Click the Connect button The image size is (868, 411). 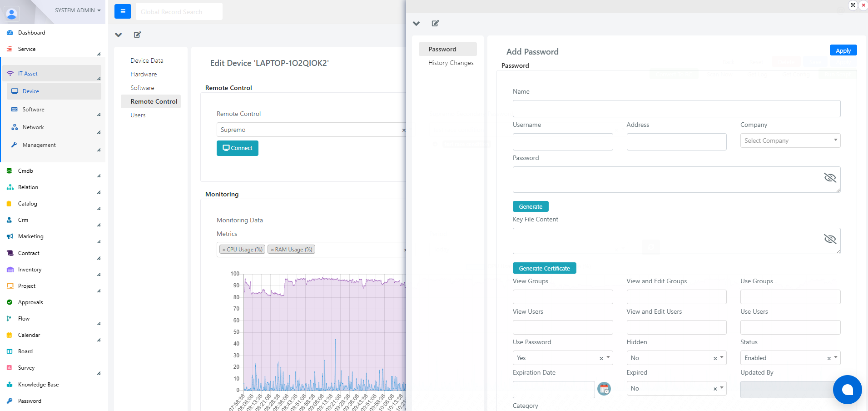238,148
